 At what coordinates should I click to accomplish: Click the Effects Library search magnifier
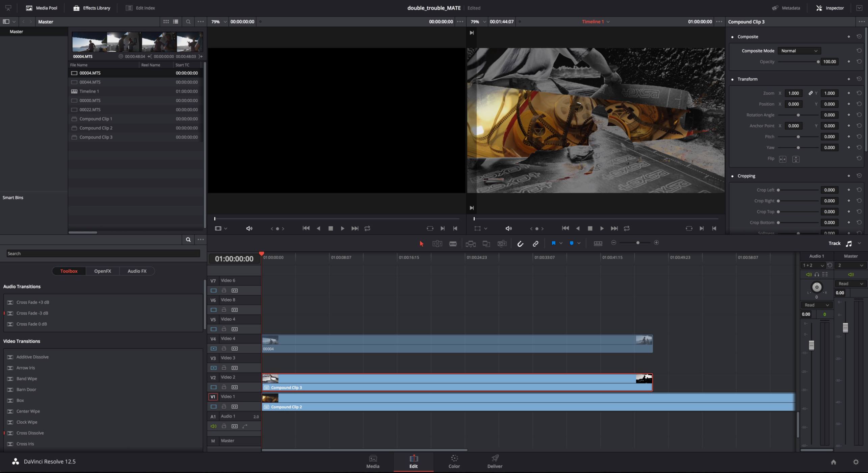pyautogui.click(x=188, y=240)
